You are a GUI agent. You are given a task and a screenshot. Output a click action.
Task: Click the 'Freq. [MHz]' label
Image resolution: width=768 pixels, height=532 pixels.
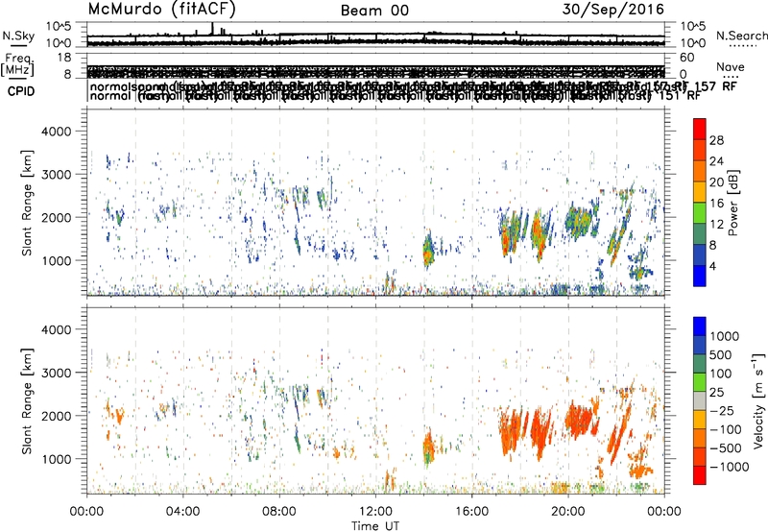pos(18,65)
